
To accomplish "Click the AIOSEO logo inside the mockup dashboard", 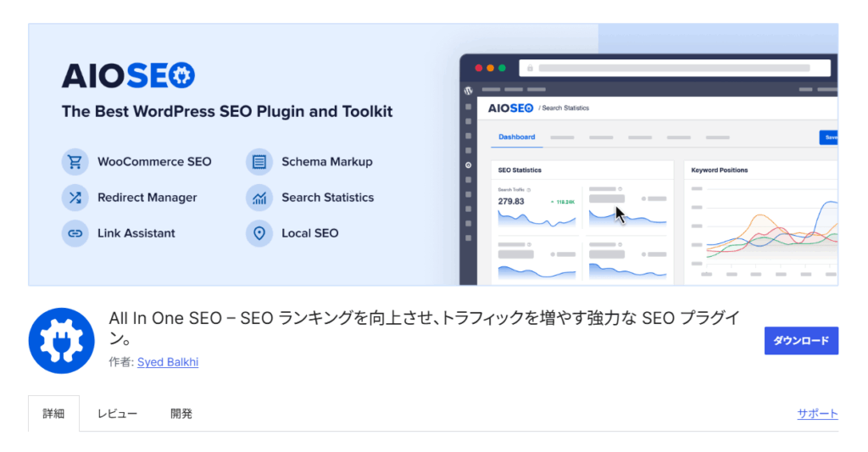I will click(510, 108).
